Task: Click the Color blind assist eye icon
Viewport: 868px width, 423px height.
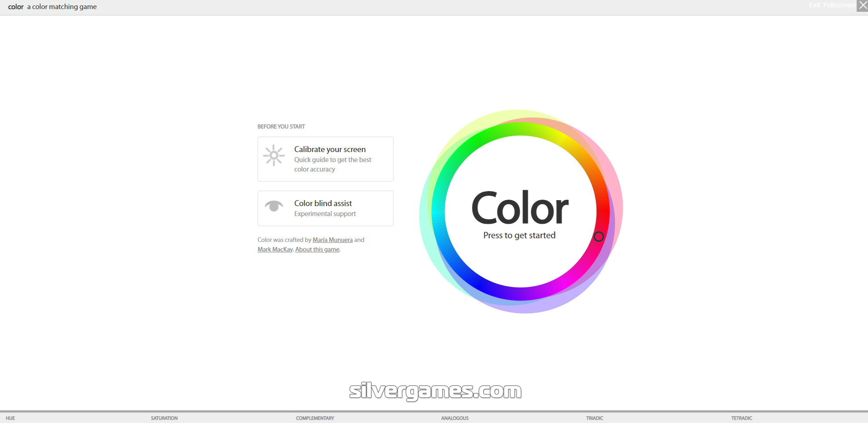Action: click(x=274, y=206)
